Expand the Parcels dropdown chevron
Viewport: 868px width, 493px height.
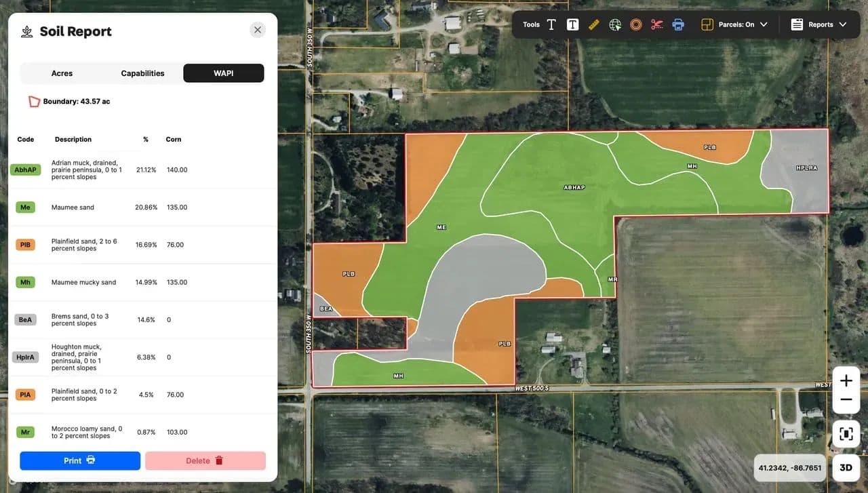pyautogui.click(x=764, y=24)
